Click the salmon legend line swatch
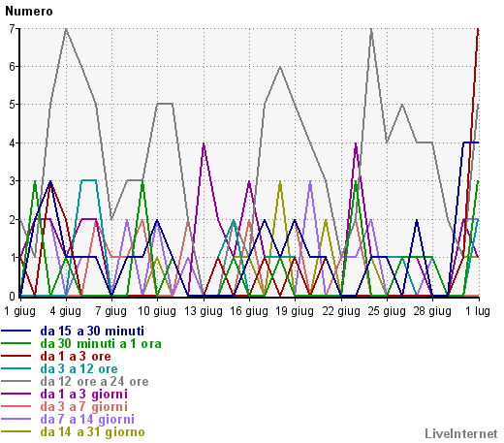Image resolution: width=504 pixels, height=443 pixels. tap(16, 406)
